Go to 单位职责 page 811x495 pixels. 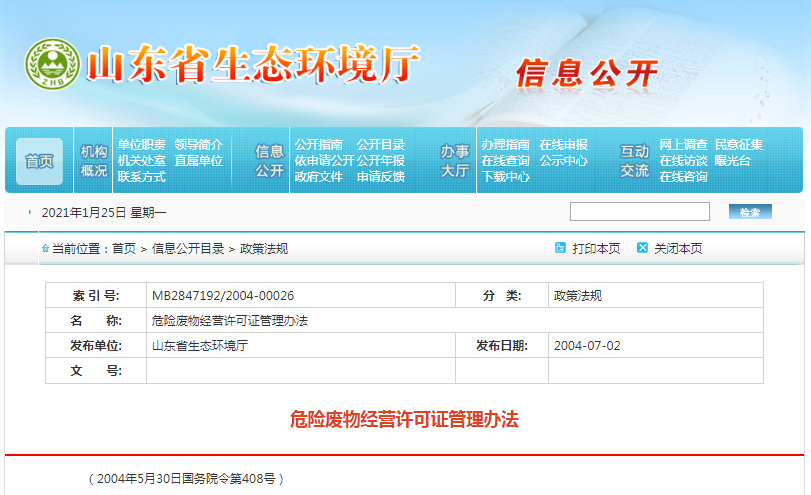[x=141, y=144]
